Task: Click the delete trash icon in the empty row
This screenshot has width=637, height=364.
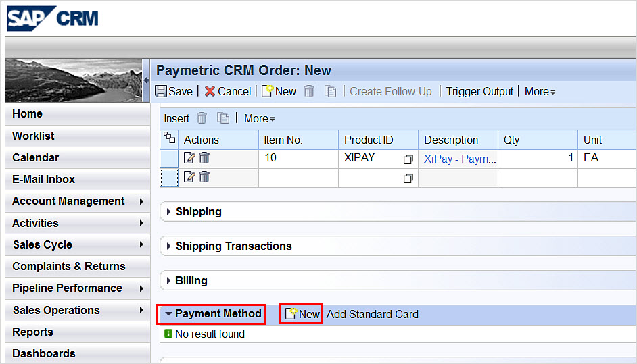Action: (x=204, y=176)
